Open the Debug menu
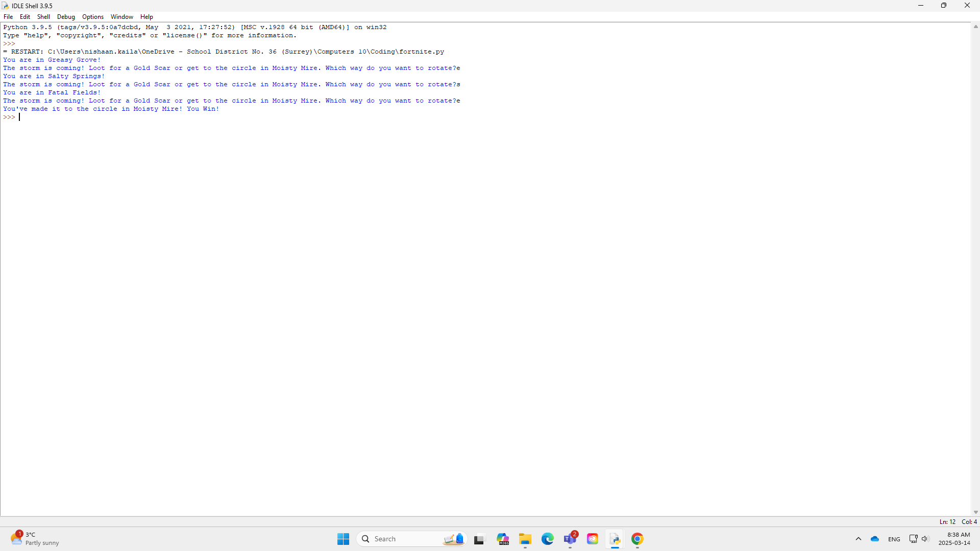This screenshot has height=551, width=980. coord(66,17)
